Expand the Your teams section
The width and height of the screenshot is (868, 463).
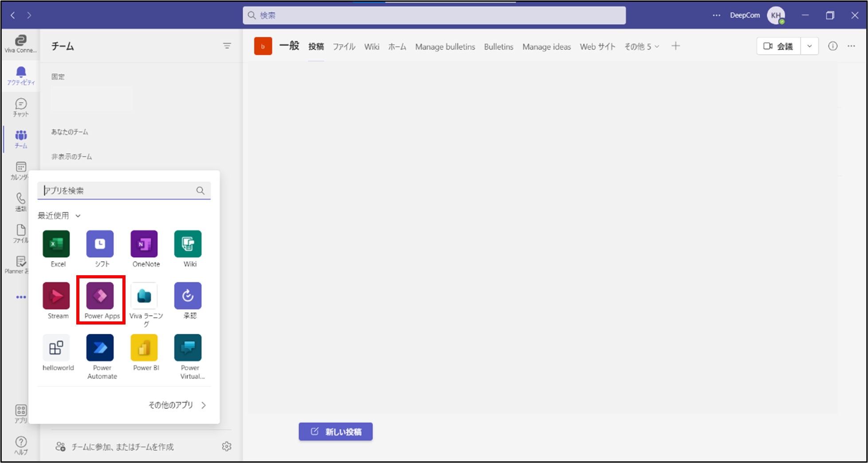(70, 132)
